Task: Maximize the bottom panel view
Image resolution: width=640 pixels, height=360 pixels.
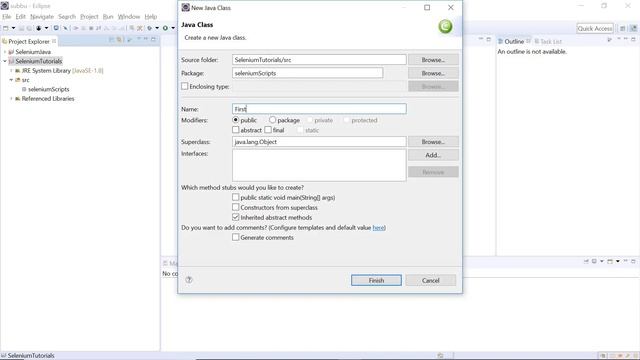Action: click(x=633, y=261)
